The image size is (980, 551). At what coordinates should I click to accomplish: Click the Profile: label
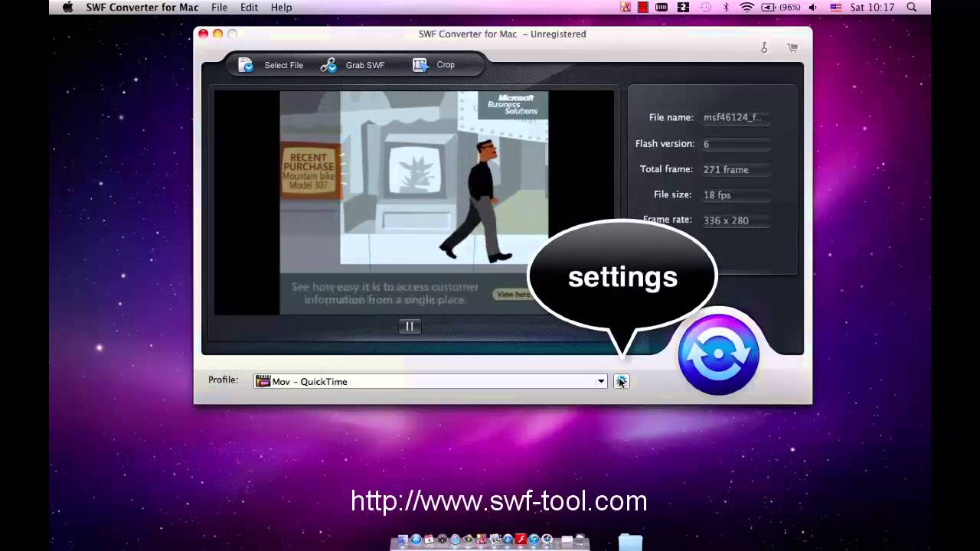point(223,380)
